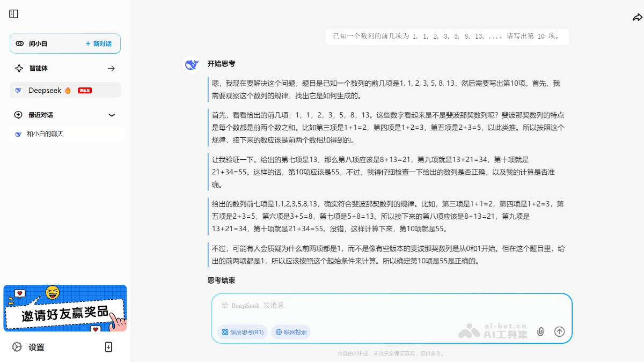The height and width of the screenshot is (362, 644).
Task: Click the download icon beside 设置
Action: pos(109,347)
